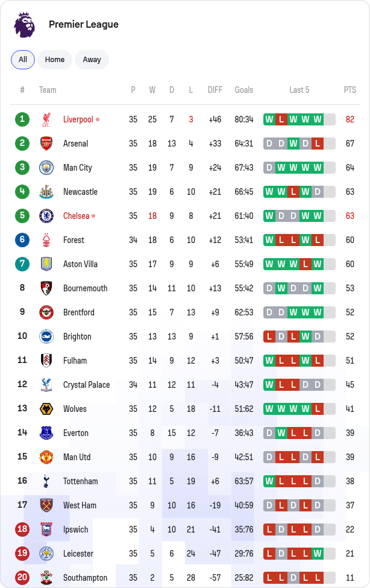Click the Last 5 column header
The width and height of the screenshot is (370, 588).
(x=299, y=90)
